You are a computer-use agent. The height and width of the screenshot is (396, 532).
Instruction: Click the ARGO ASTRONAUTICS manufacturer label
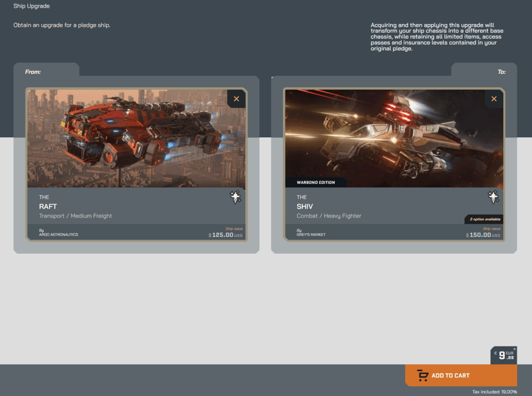coord(59,235)
